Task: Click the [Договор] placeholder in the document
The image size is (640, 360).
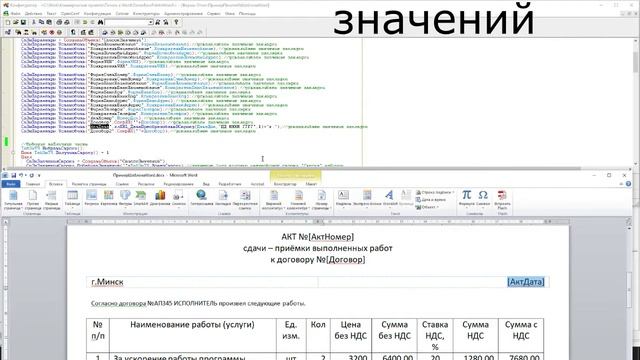Action: click(346, 260)
